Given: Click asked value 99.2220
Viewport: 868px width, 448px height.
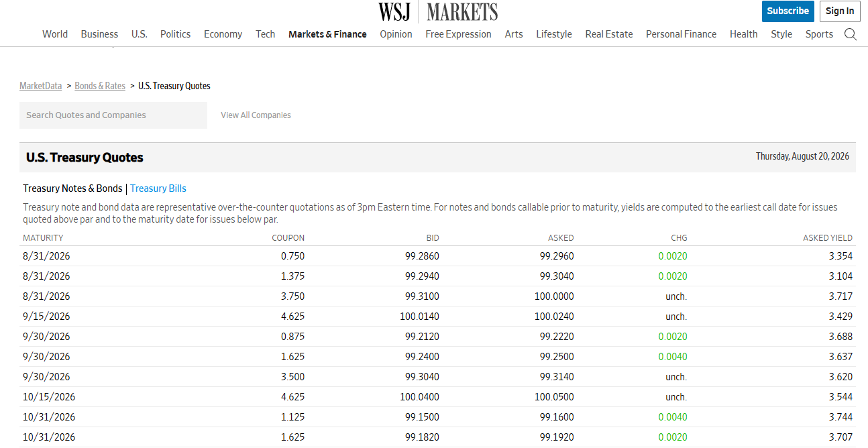Looking at the screenshot, I should 557,337.
